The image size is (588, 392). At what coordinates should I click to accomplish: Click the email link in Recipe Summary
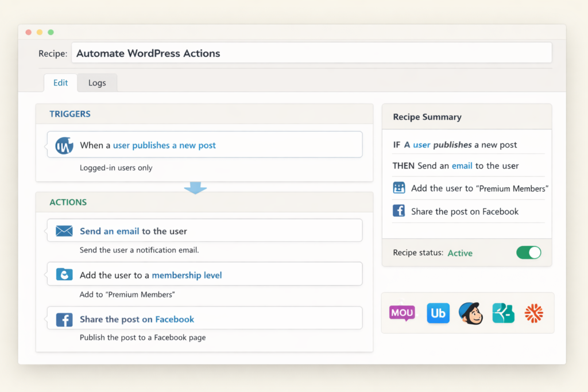pos(462,166)
